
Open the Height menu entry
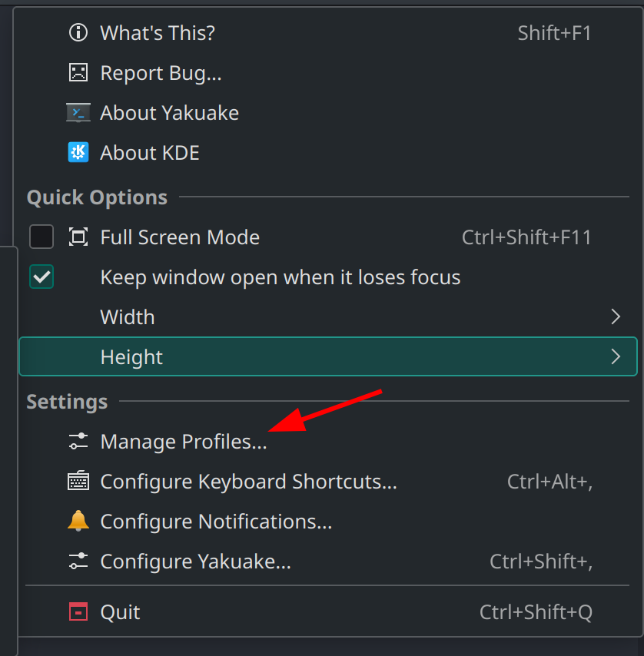[x=328, y=357]
